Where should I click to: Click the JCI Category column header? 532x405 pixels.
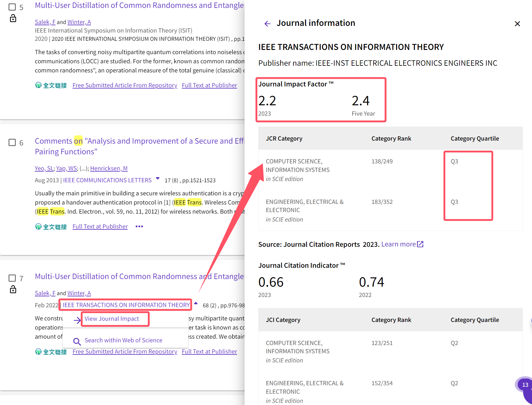pyautogui.click(x=283, y=320)
